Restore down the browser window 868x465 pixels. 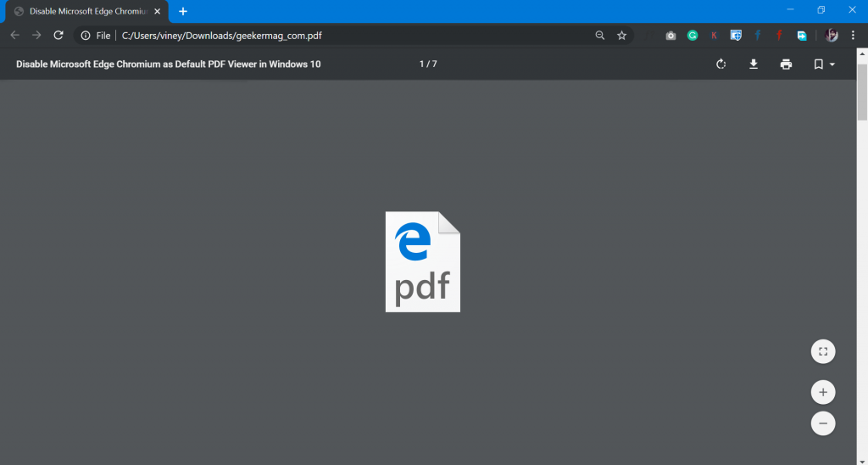[x=821, y=10]
